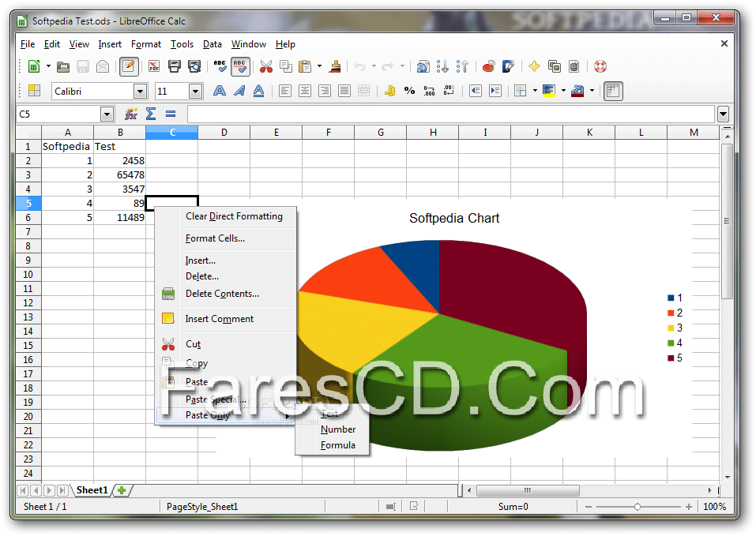Click the Document as E-mail icon

tap(102, 66)
